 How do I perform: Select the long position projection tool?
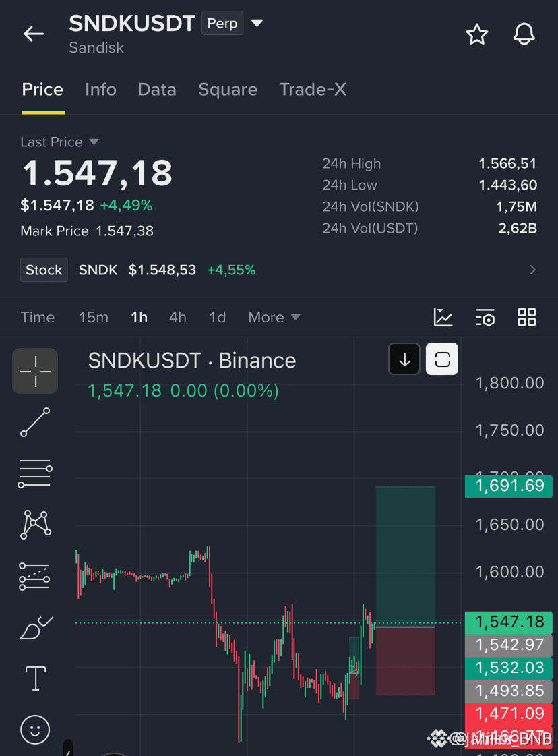34,577
